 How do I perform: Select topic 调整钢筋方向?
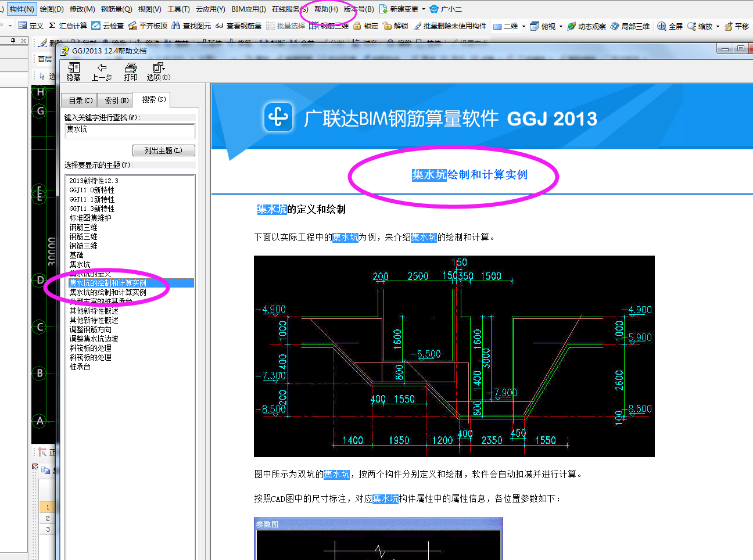click(90, 329)
